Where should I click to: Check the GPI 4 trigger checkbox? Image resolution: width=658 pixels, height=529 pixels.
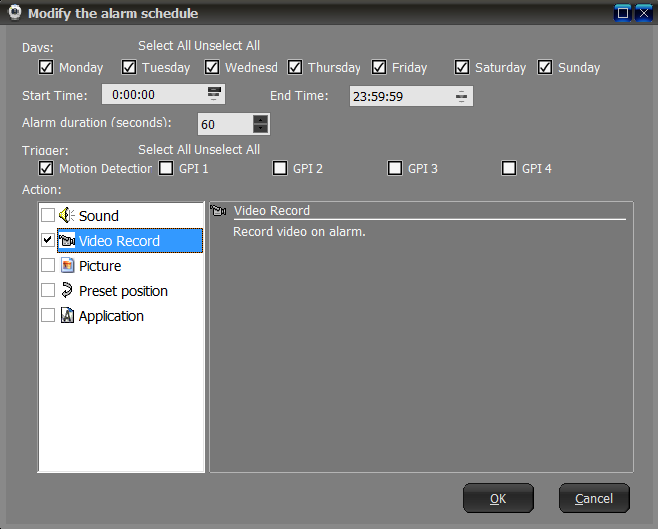point(509,168)
